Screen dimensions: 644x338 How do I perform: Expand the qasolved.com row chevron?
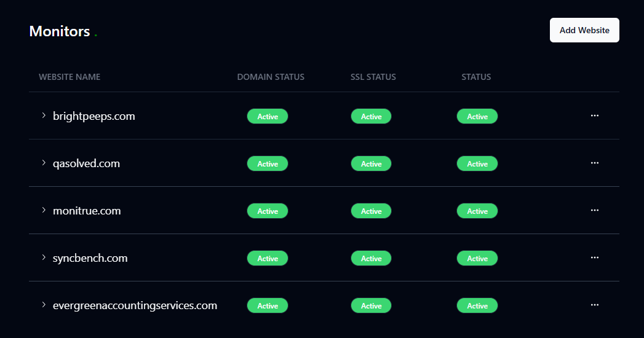click(x=44, y=163)
